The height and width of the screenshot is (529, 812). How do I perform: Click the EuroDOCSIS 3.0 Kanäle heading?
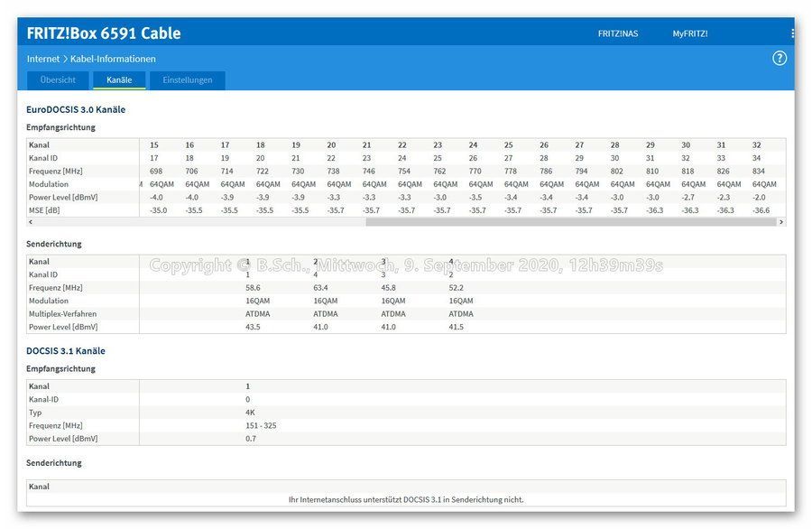[76, 109]
